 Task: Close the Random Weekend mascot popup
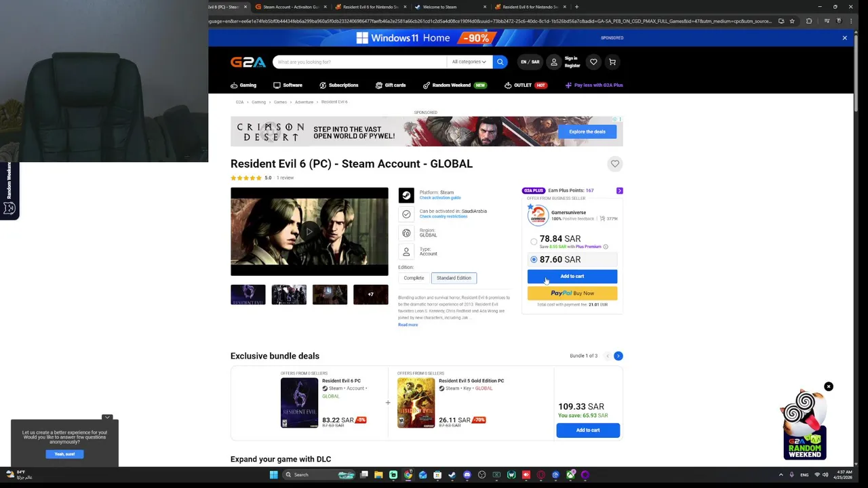828,386
